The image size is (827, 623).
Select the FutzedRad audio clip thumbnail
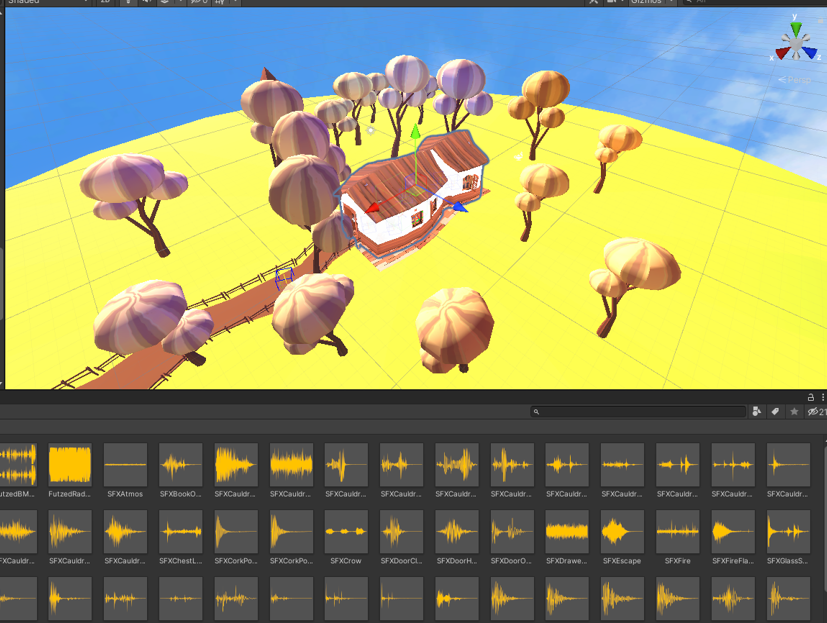[70, 466]
